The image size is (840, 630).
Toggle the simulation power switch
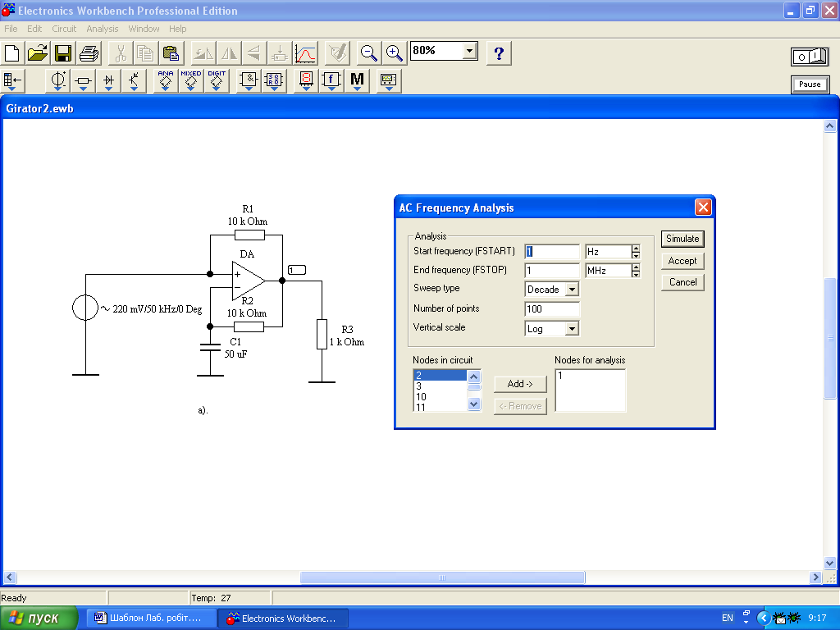click(x=810, y=57)
